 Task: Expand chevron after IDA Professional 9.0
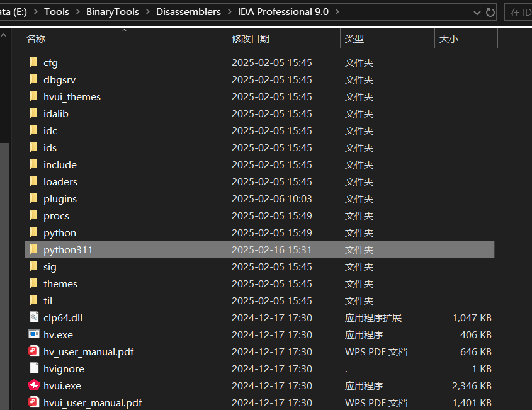pyautogui.click(x=337, y=12)
